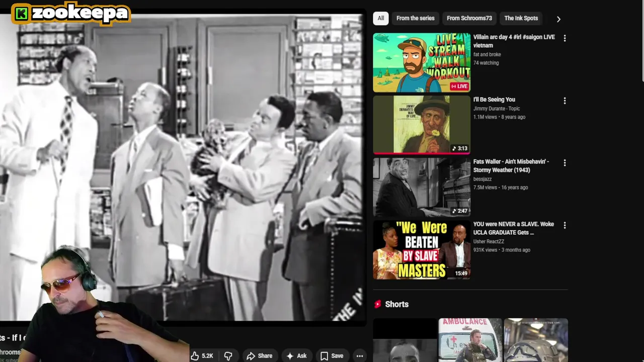
Task: Select the From Schrooms73 chip
Action: click(469, 18)
